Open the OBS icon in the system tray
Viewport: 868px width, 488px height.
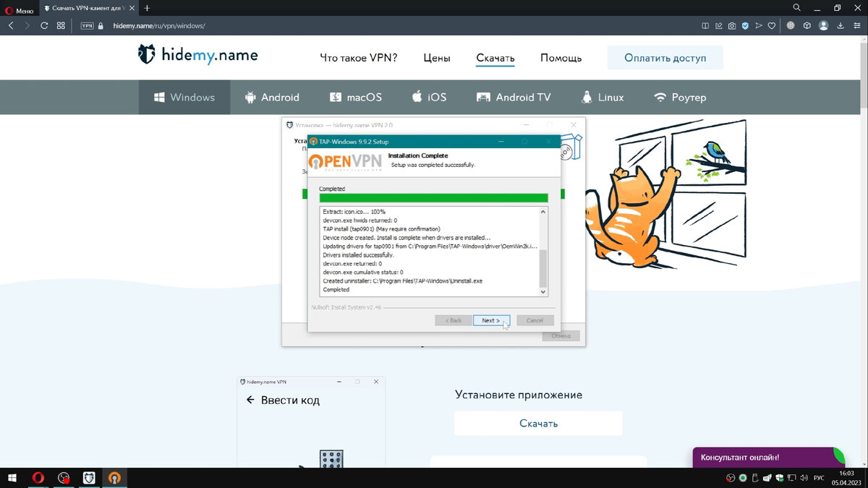click(731, 477)
